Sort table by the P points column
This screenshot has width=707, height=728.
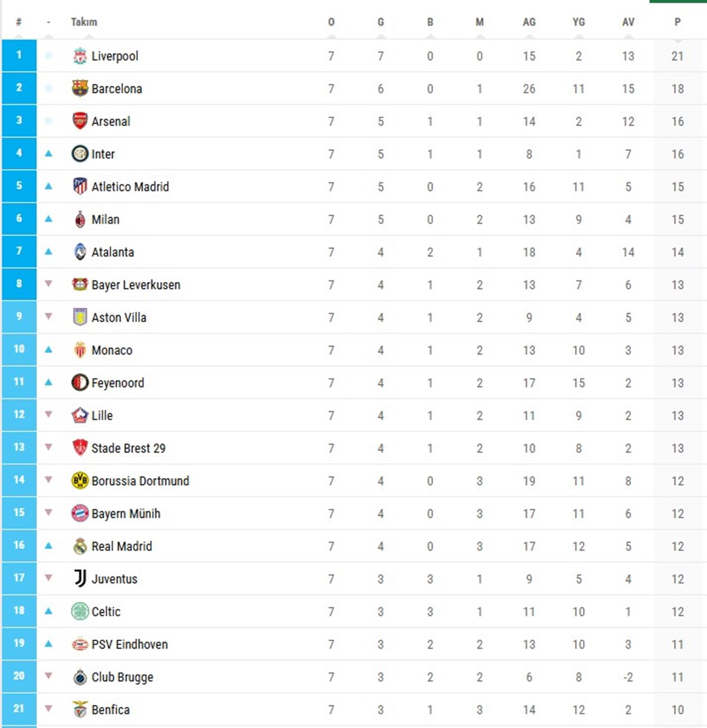coord(678,22)
